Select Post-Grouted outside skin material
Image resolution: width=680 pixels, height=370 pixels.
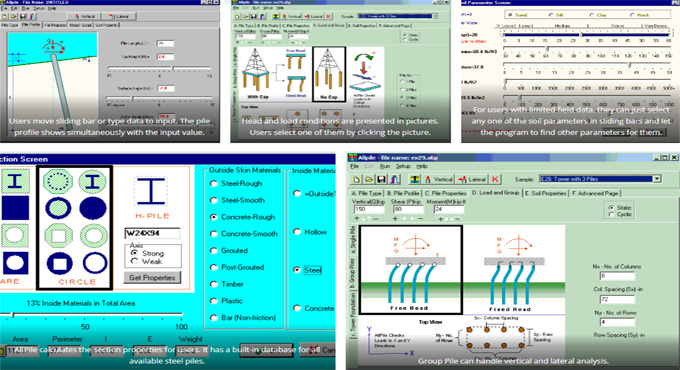[238, 268]
